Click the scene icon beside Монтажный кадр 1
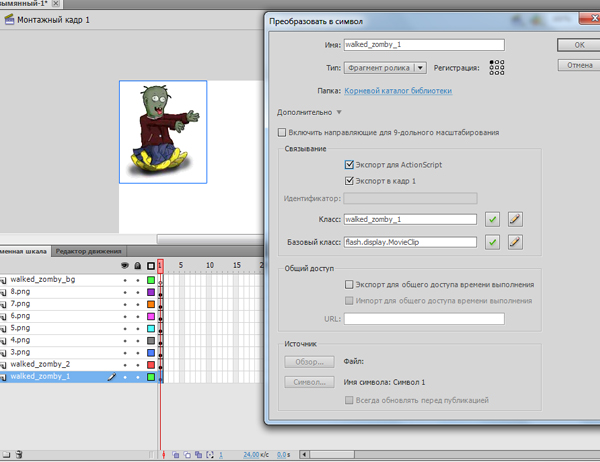Screen dimensions: 600x462 (9, 20)
